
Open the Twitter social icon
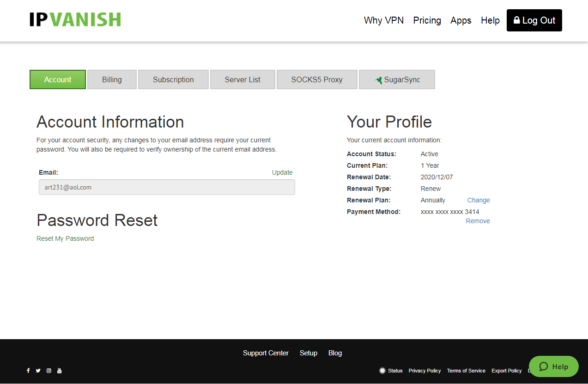38,371
